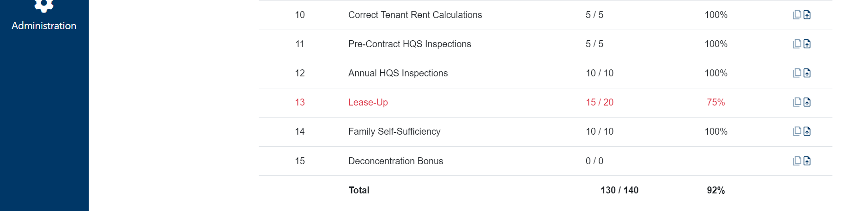868x211 pixels.
Task: Open documents icon for Correct Tenant Rent Calculations
Action: tap(797, 15)
